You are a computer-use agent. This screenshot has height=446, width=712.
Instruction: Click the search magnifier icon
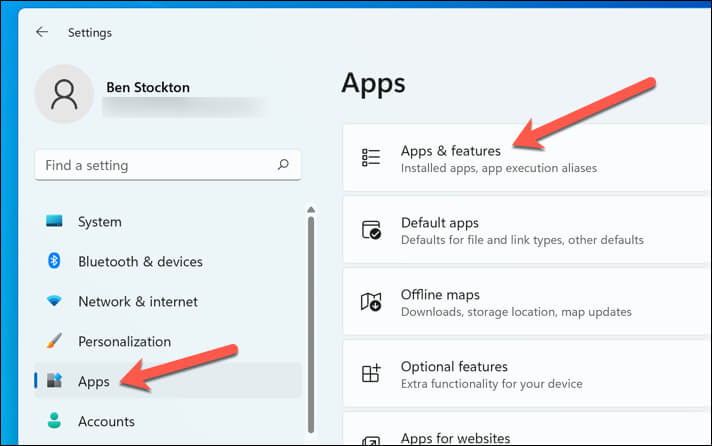point(283,165)
